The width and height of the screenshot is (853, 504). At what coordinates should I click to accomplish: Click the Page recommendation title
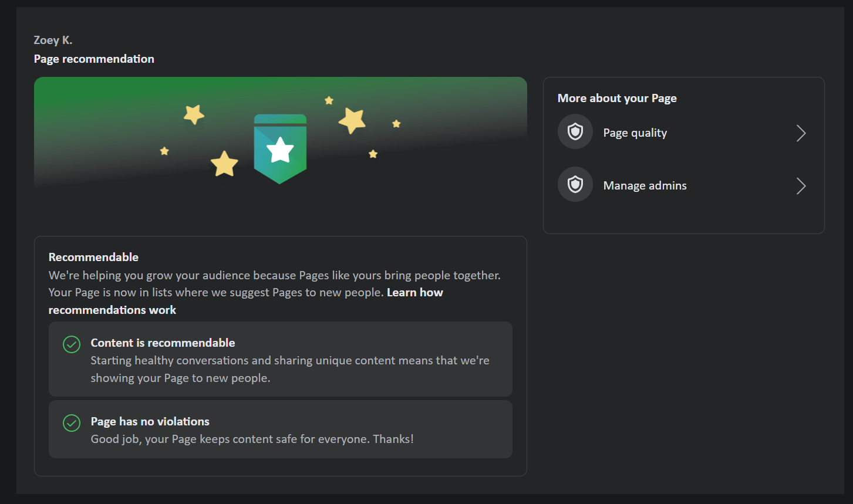click(x=94, y=59)
